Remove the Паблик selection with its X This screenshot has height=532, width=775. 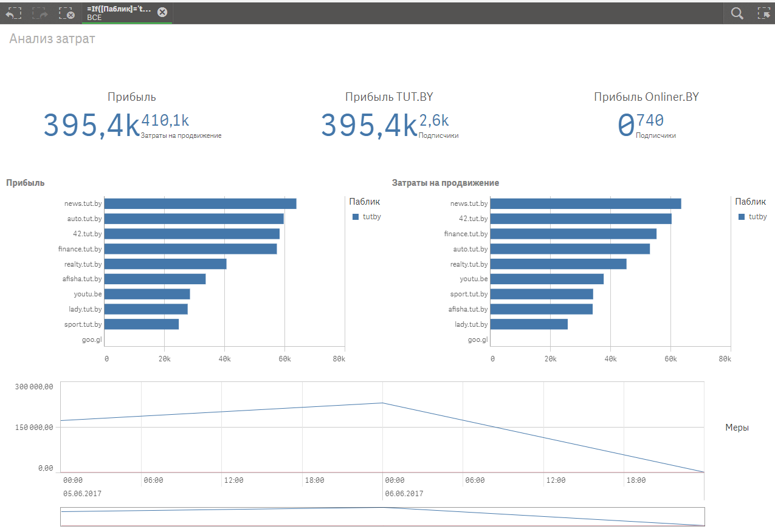tap(162, 12)
